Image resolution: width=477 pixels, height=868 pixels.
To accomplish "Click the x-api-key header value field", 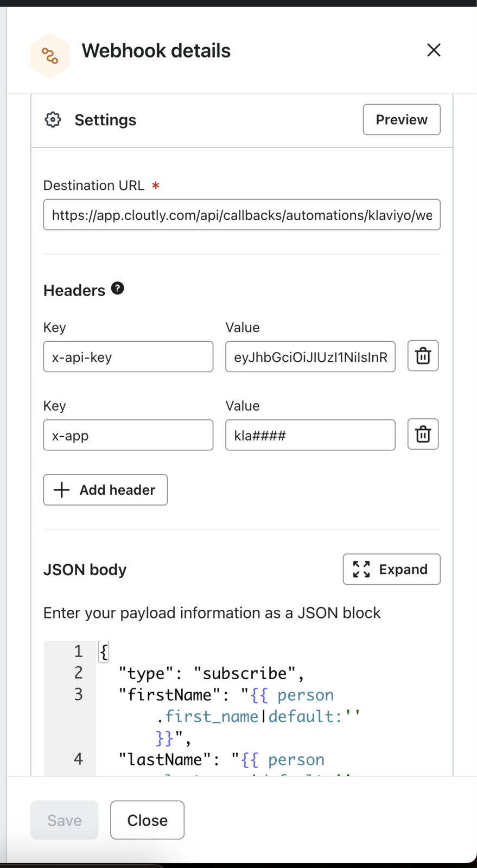I will [310, 357].
